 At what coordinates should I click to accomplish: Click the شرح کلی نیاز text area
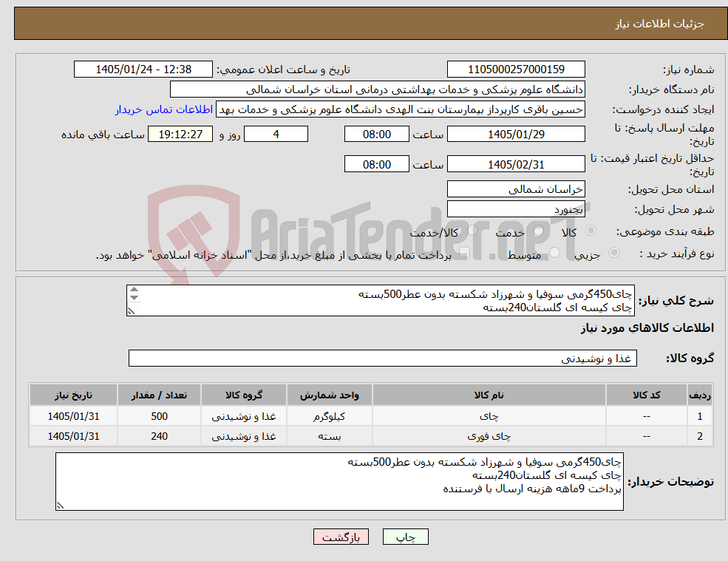(x=380, y=301)
